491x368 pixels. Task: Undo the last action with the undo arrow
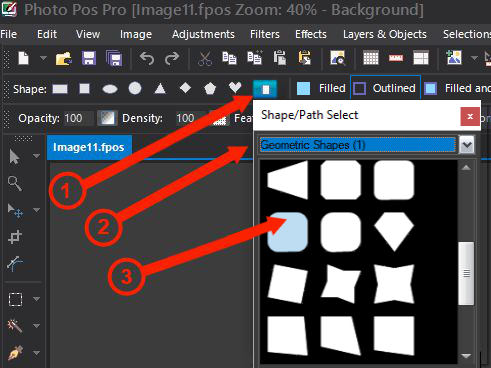(x=147, y=59)
